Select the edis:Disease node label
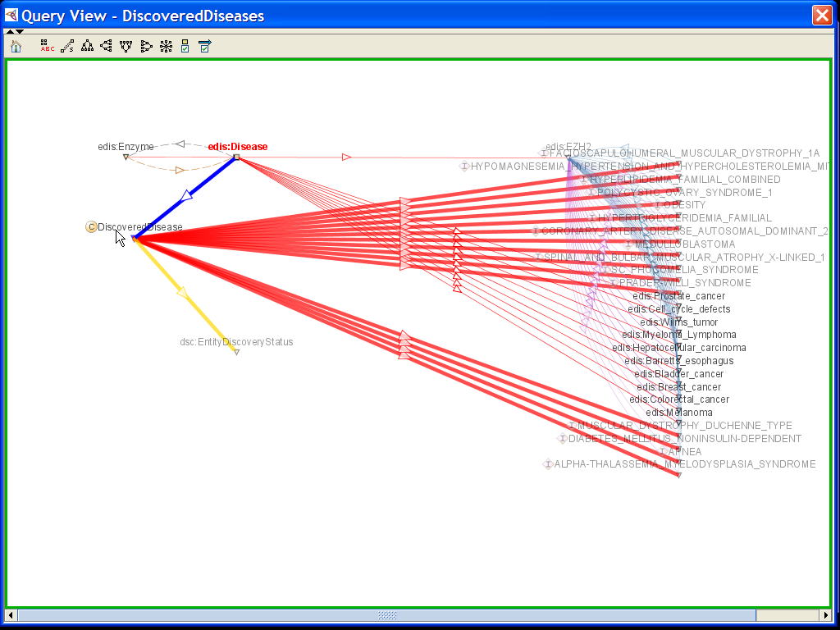The image size is (840, 630). pos(237,147)
